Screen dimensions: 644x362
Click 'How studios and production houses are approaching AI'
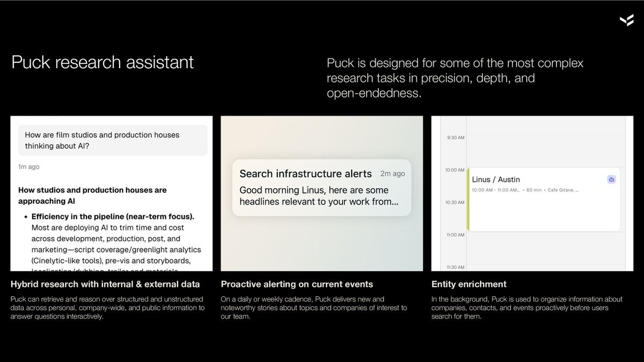pyautogui.click(x=92, y=196)
